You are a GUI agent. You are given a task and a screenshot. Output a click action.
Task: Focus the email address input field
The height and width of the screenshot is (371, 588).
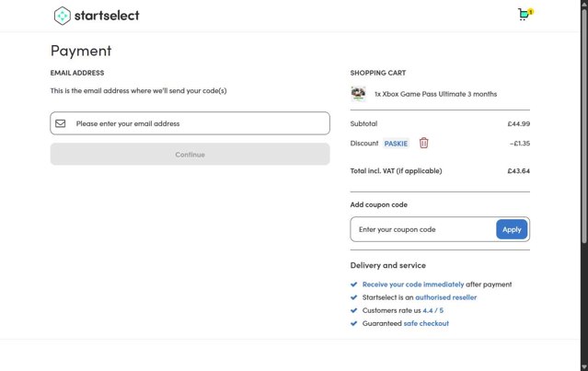[190, 123]
